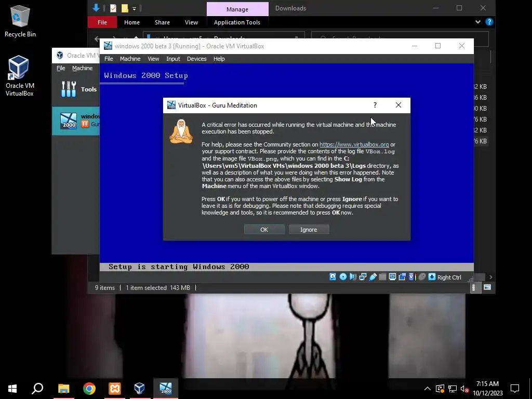The width and height of the screenshot is (532, 399).
Task: Click '9 items' in Explorer status bar
Action: click(105, 288)
